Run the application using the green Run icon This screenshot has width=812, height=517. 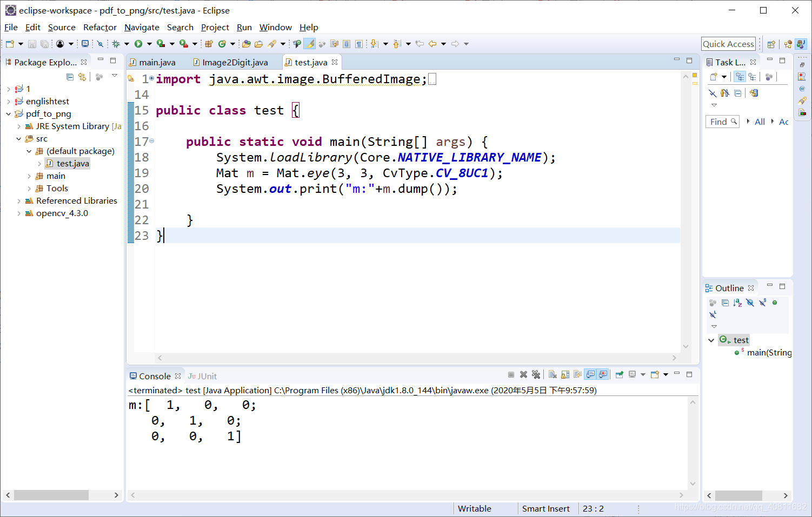tap(137, 44)
